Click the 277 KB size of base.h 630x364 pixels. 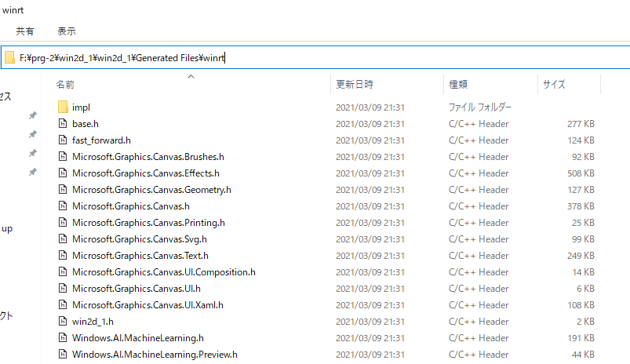(x=581, y=124)
